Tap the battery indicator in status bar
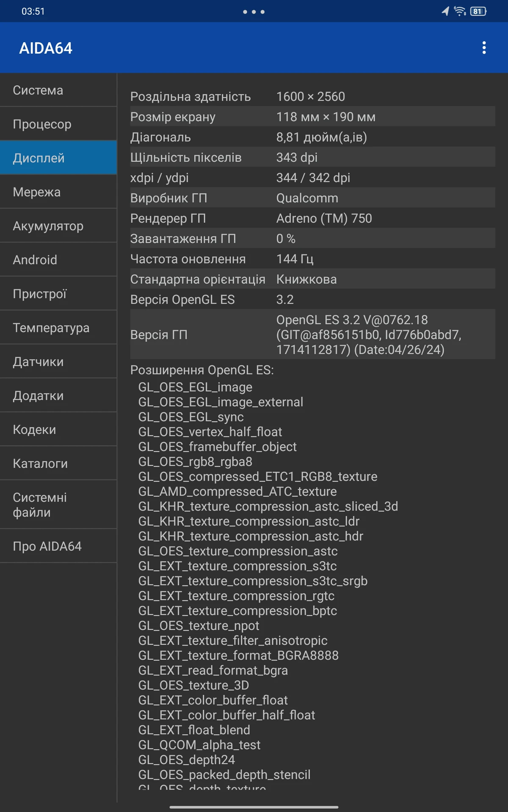The image size is (508, 812). (x=478, y=11)
